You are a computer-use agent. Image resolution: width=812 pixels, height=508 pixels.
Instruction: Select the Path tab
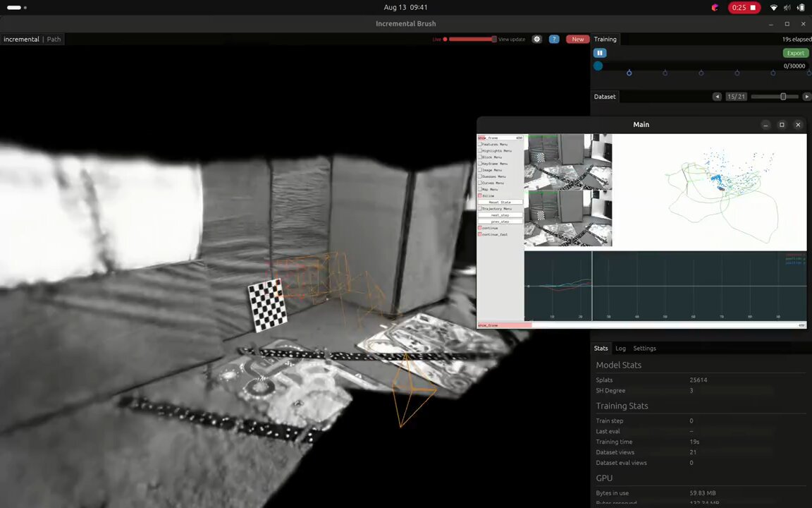coord(54,40)
